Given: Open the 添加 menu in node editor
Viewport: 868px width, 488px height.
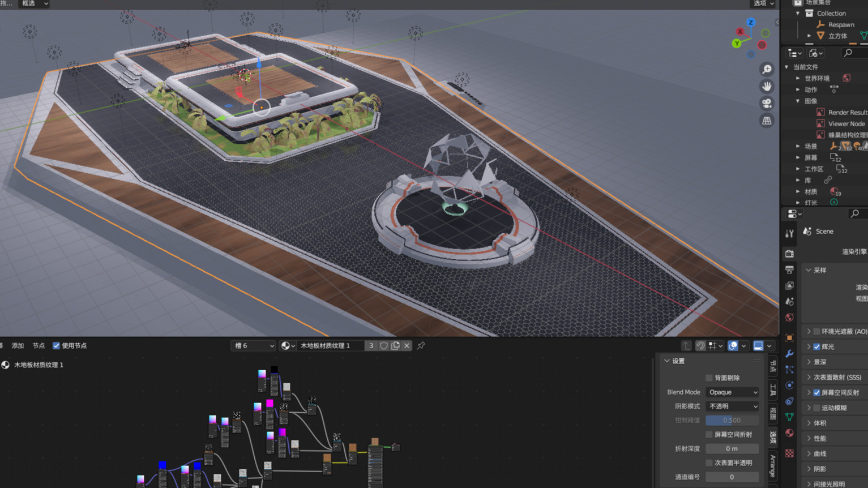Looking at the screenshot, I should (18, 346).
